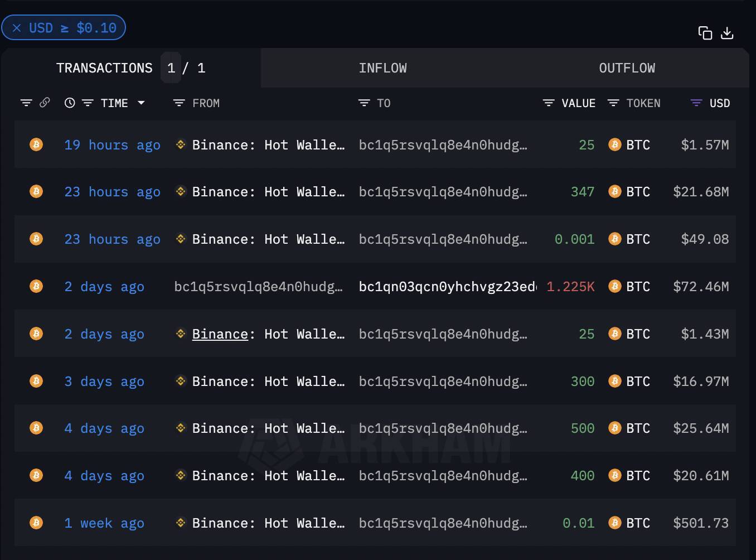Click the 400 value cell
This screenshot has width=756, height=560.
[x=583, y=476]
